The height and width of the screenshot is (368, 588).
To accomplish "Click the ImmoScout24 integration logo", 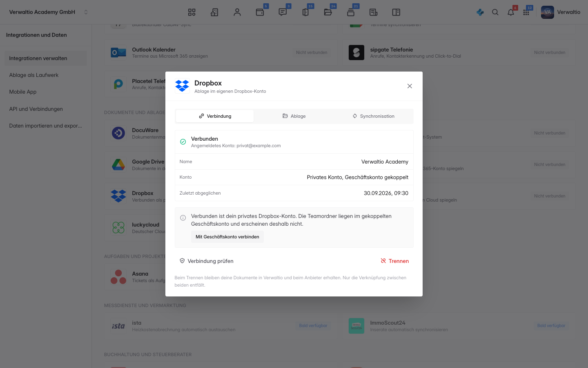I will coord(356,326).
